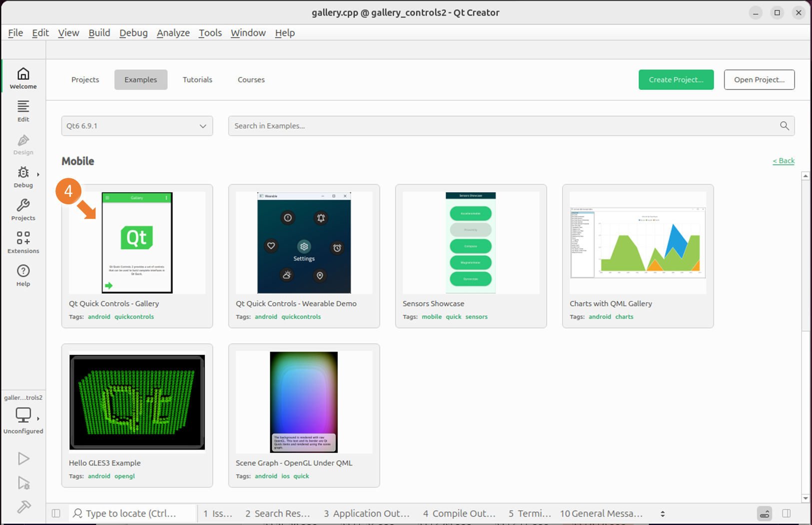The height and width of the screenshot is (525, 812).
Task: Open the Help menu
Action: pos(285,33)
